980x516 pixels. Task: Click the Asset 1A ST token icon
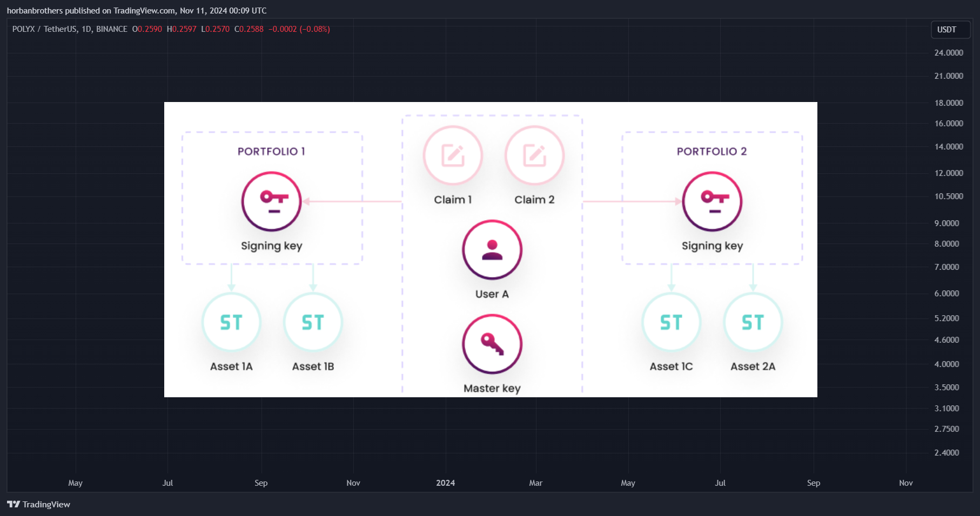pyautogui.click(x=231, y=322)
